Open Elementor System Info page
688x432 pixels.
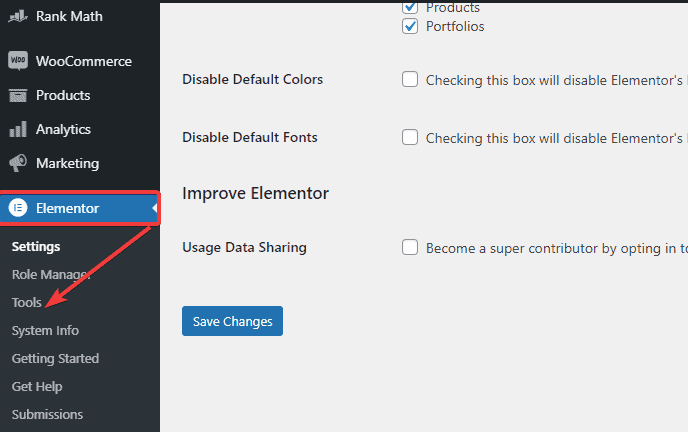[x=45, y=330]
